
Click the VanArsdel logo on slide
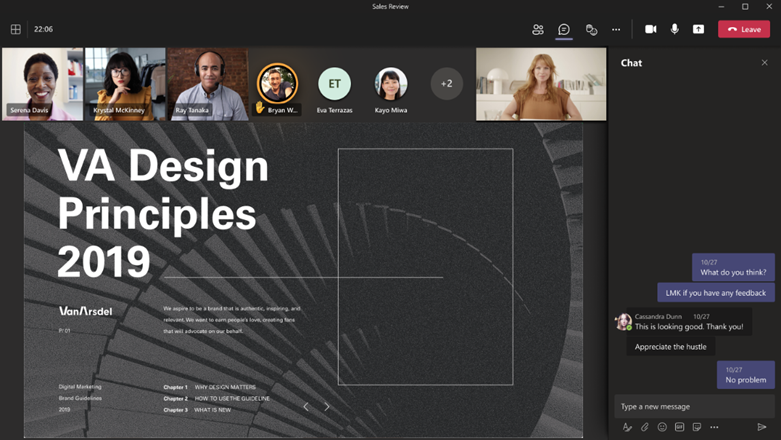coord(86,311)
